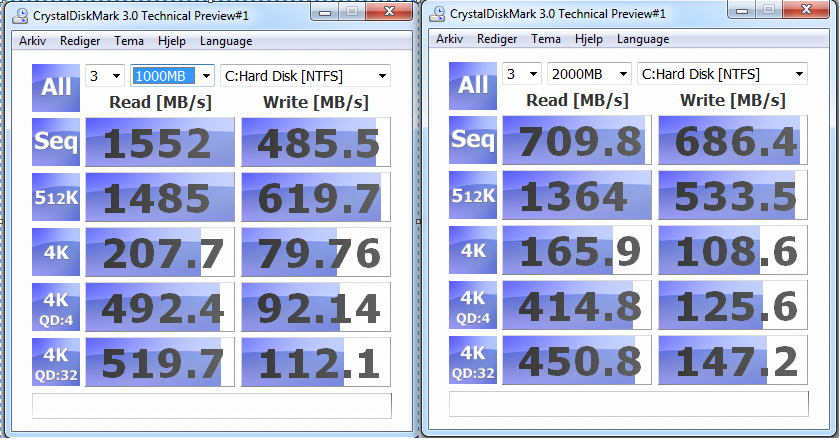Click the 4K QD:4 write result 92.14
Image resolution: width=840 pixels, height=440 pixels.
tap(316, 307)
